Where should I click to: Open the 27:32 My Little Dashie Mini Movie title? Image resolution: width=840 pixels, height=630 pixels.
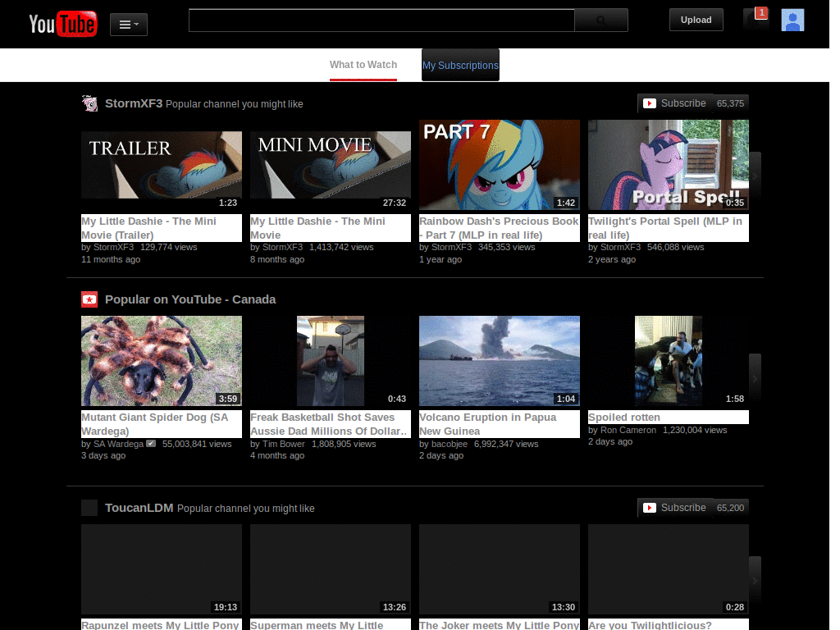pos(331,228)
